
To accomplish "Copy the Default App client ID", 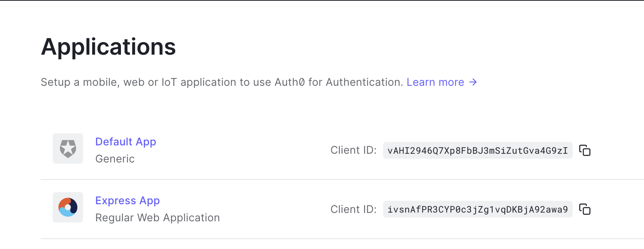I will coord(585,150).
